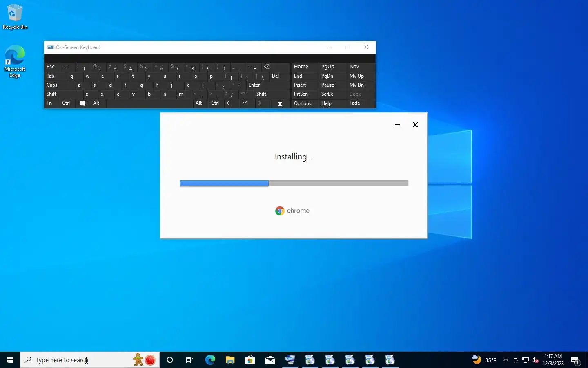Open File Explorer from taskbar
Image resolution: width=588 pixels, height=368 pixels.
point(230,360)
